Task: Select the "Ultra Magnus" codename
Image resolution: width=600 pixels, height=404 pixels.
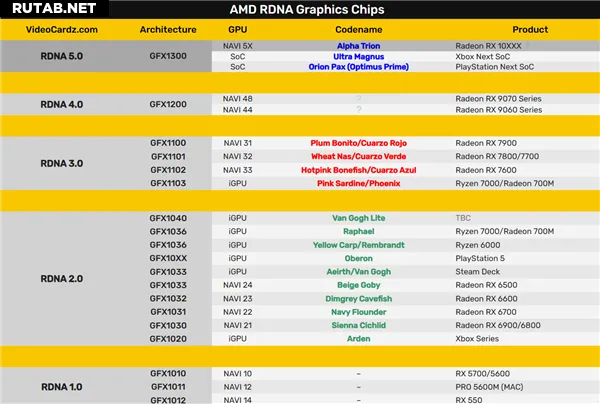Action: pos(359,57)
